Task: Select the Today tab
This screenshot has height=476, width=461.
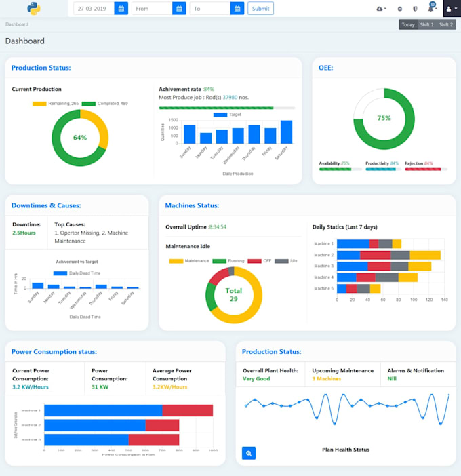Action: click(408, 24)
